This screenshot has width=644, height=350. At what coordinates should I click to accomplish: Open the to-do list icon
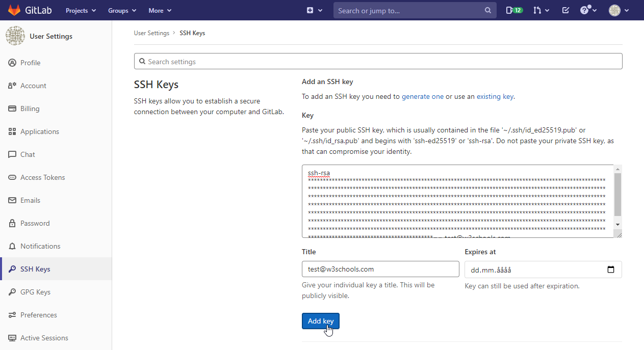(x=565, y=10)
